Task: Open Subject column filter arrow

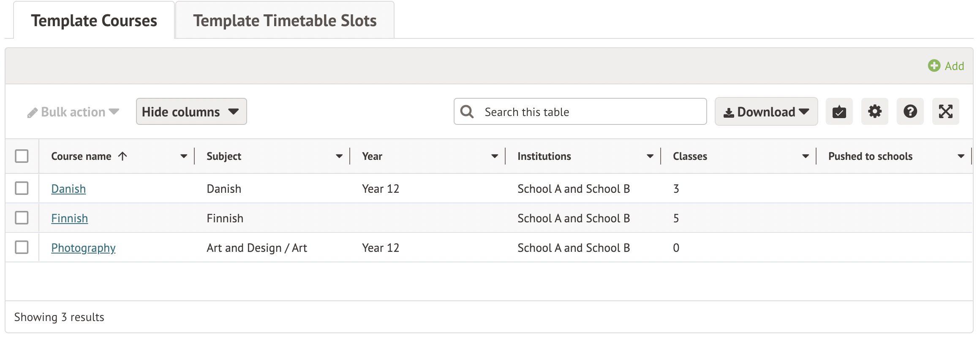Action: (339, 157)
